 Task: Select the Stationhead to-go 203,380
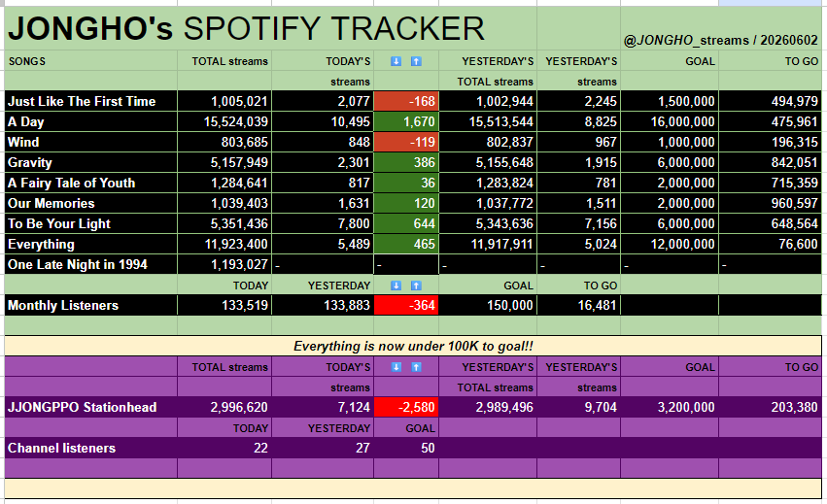(770, 407)
